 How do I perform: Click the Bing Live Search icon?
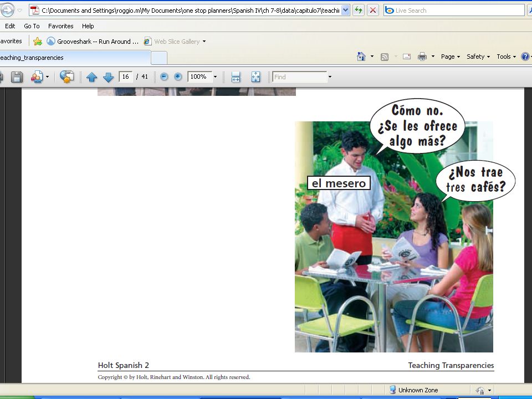click(x=390, y=11)
